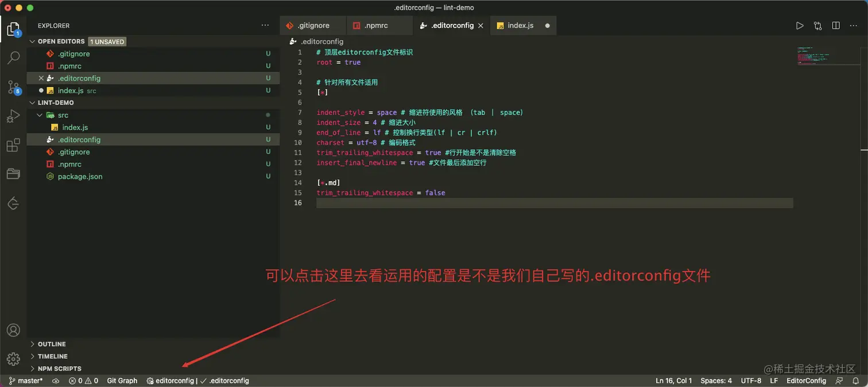Select .editorconfig in LINT-DEMO tree
Screen dimensions: 868x387
[153, 140]
